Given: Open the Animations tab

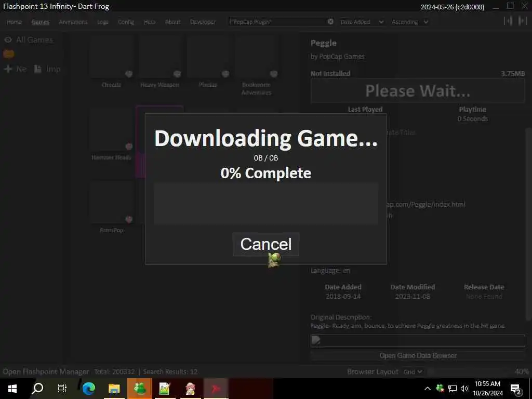Looking at the screenshot, I should point(73,22).
